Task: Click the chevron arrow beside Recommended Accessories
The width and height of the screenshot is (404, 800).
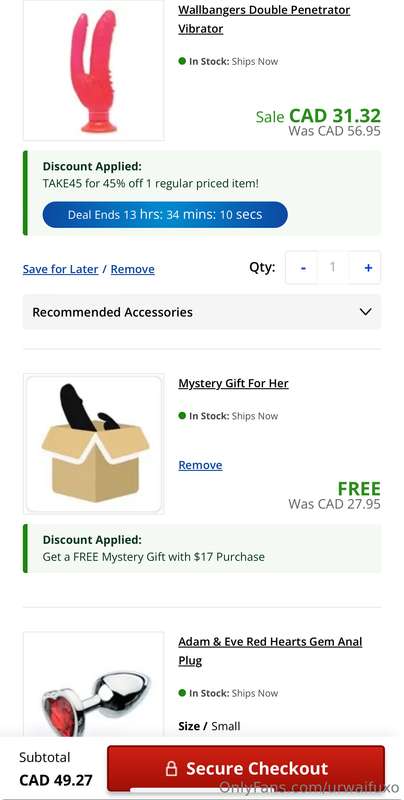Action: (x=365, y=312)
